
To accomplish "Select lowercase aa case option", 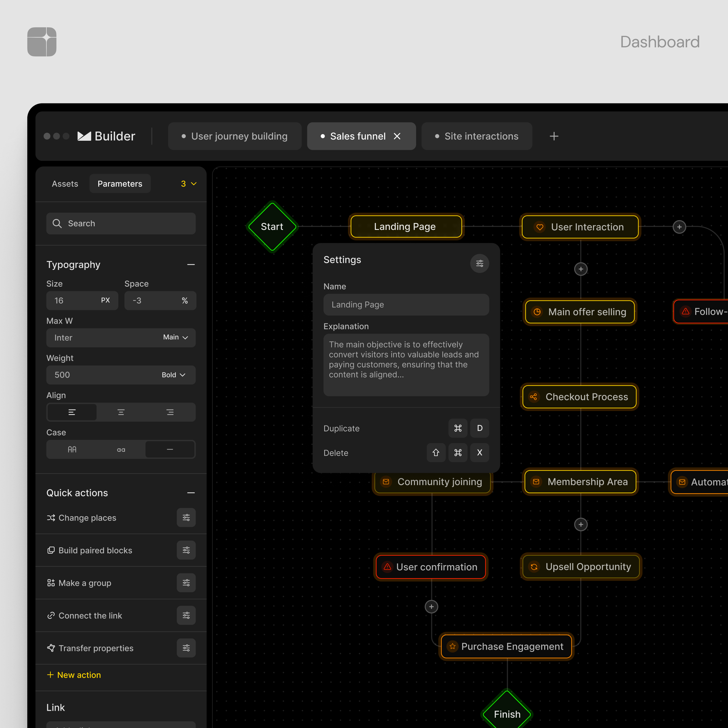I will 121,449.
